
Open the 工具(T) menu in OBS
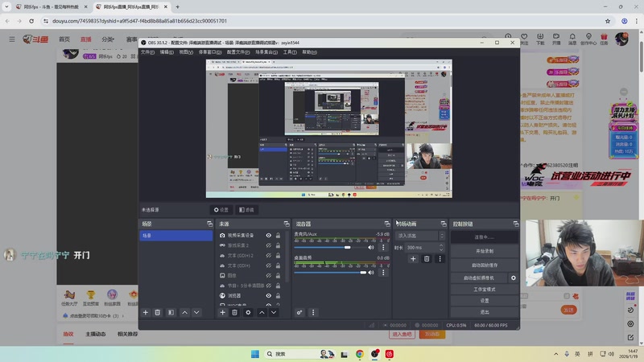click(289, 51)
